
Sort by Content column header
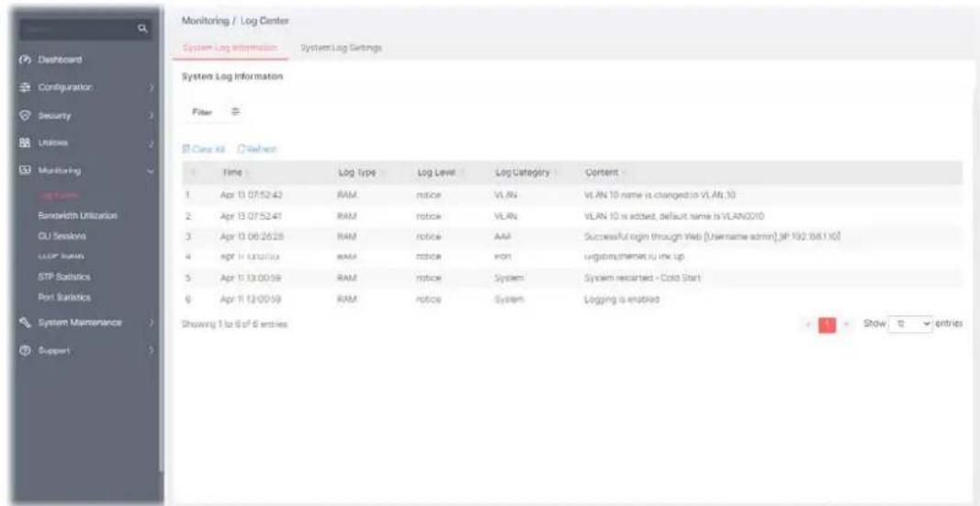pyautogui.click(x=602, y=172)
